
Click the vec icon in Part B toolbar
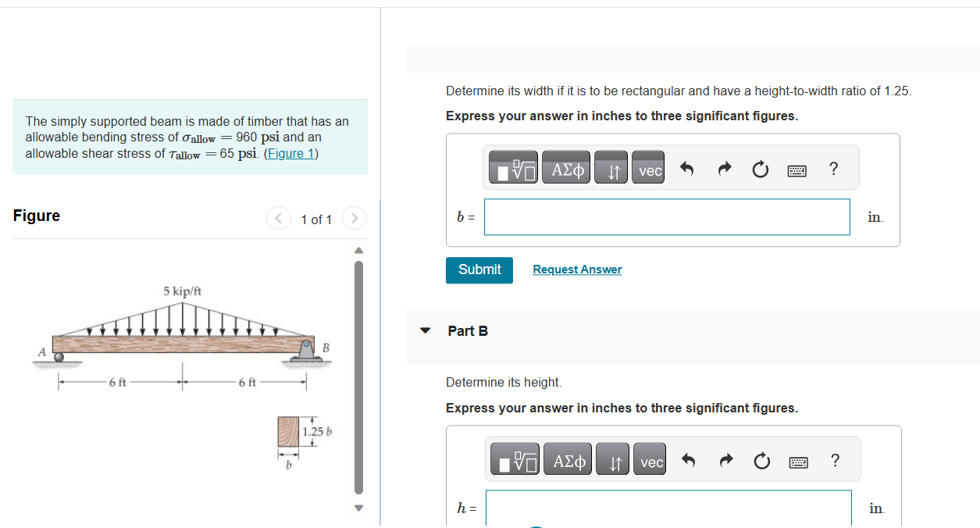650,460
